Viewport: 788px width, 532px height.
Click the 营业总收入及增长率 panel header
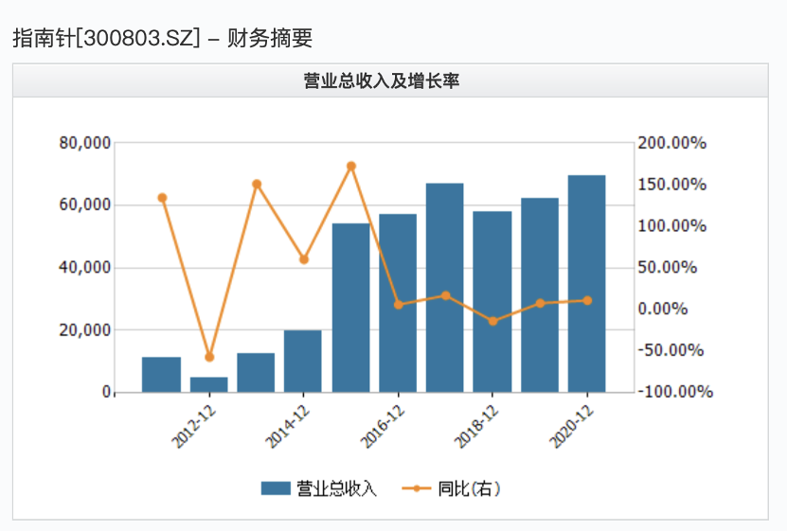[x=390, y=80]
